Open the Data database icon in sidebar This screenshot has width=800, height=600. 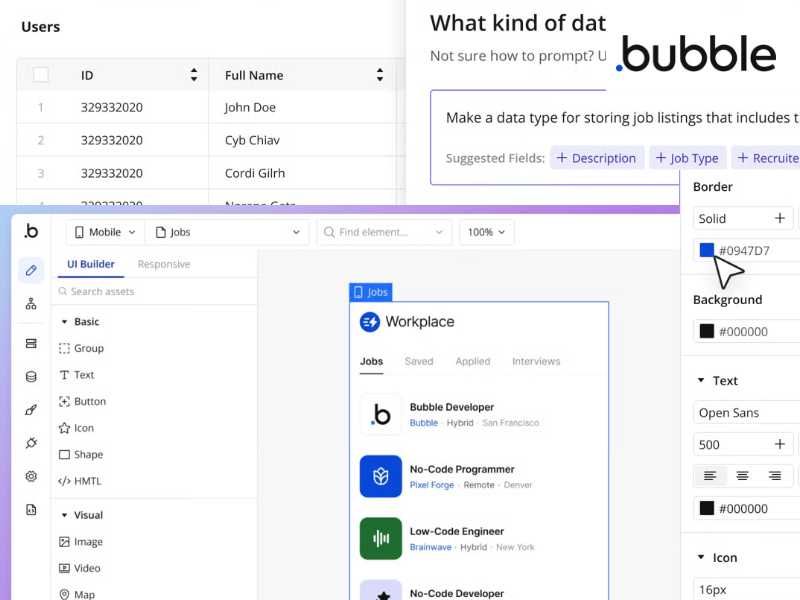click(31, 377)
